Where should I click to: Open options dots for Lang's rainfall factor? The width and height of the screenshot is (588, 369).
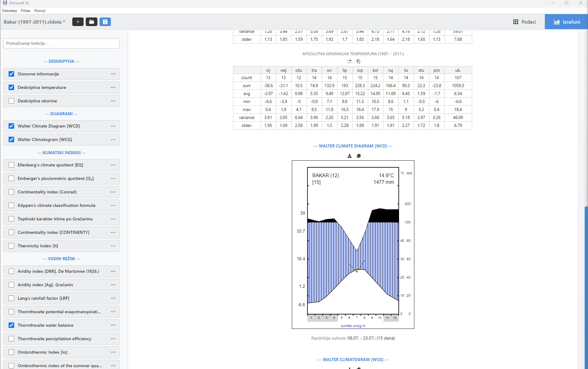[113, 298]
